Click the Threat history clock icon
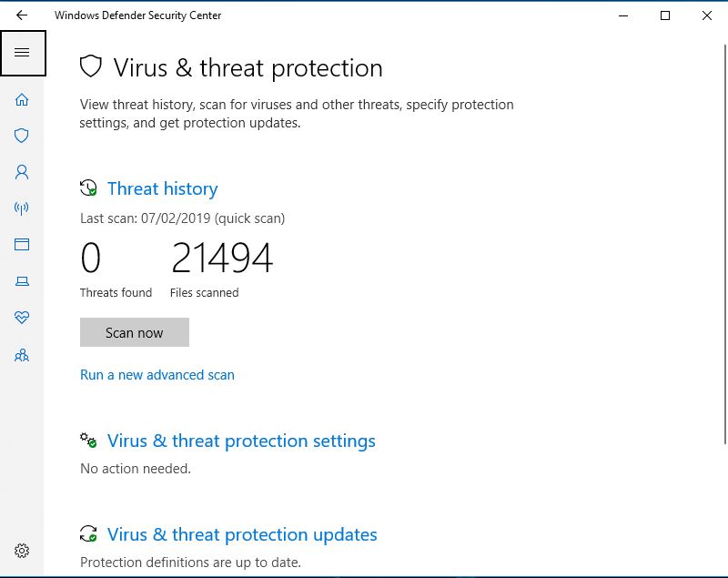 88,188
